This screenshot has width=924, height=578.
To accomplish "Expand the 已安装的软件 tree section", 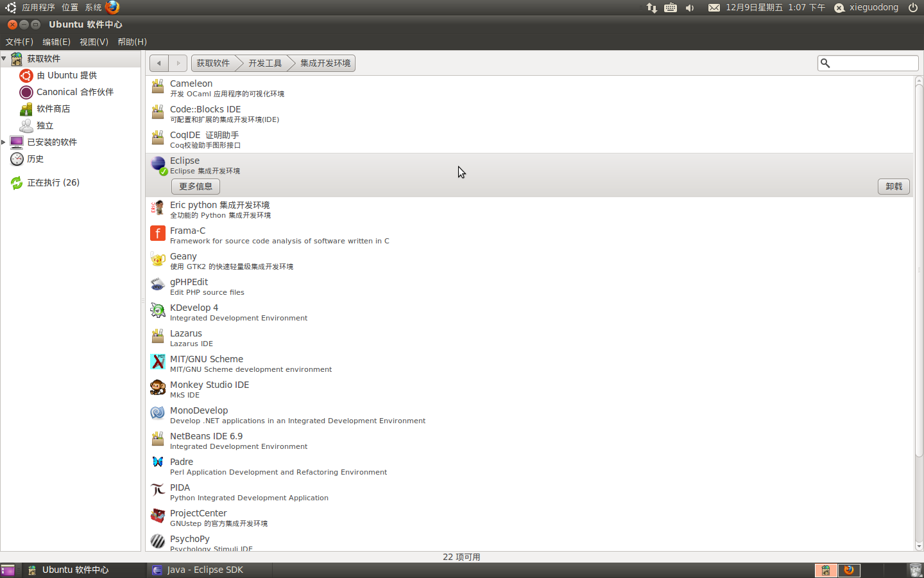I will [4, 142].
